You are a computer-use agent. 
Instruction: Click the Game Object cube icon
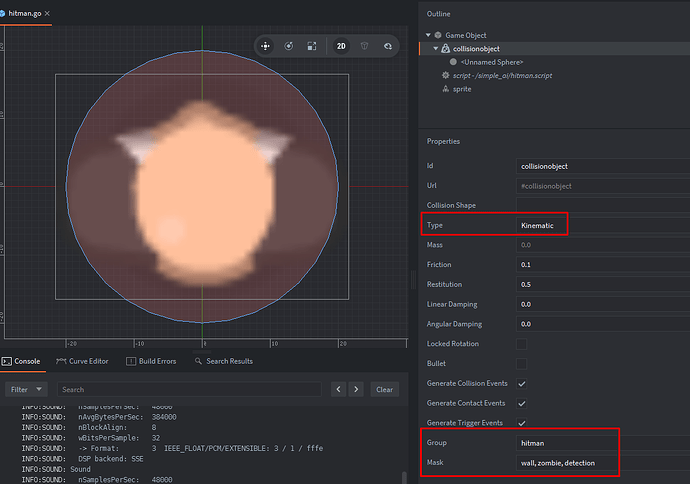(438, 35)
